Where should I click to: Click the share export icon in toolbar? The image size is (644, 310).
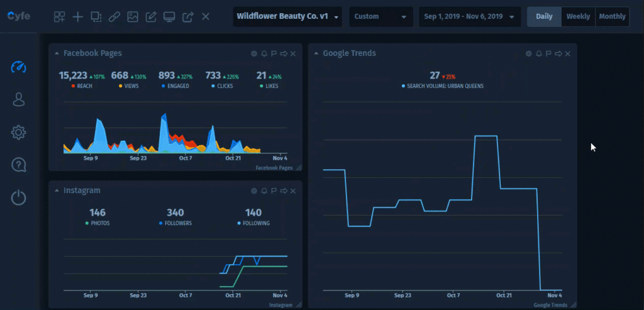(187, 17)
